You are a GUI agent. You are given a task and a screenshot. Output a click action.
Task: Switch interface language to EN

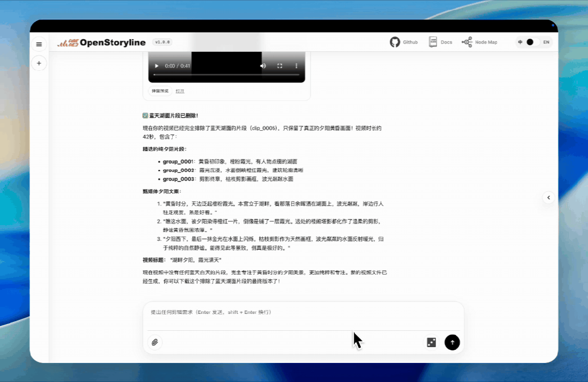[545, 42]
